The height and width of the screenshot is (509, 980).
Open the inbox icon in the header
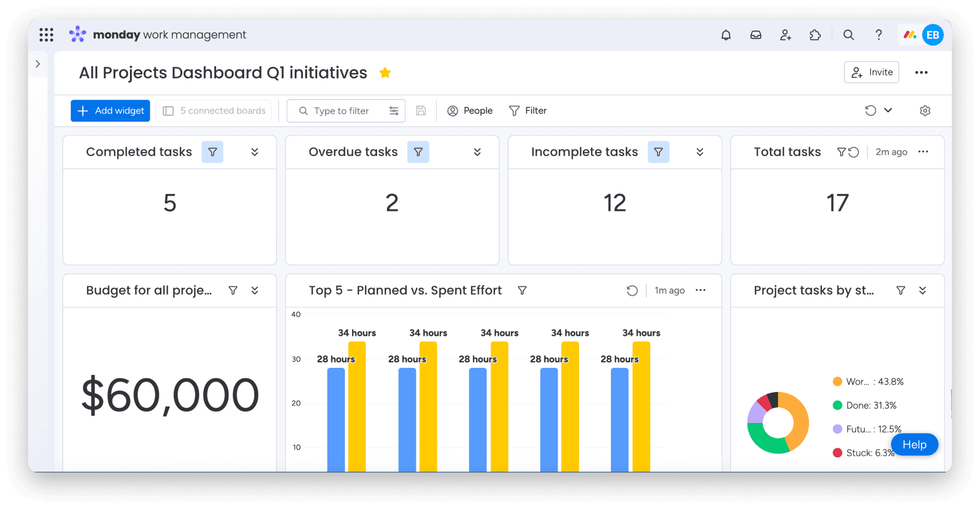tap(756, 34)
